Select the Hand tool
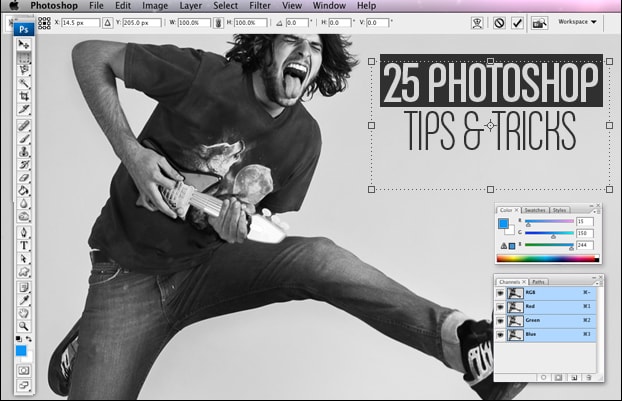Viewport: 622px width, 401px height. [24, 313]
